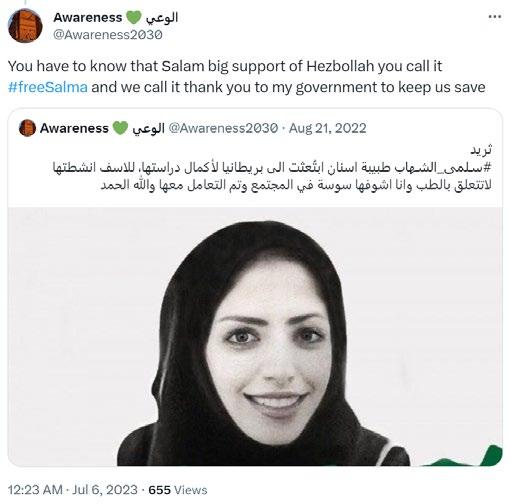Screen dimensions: 510x504
Task: Open the #freeSalma hashtag
Action: (48, 87)
